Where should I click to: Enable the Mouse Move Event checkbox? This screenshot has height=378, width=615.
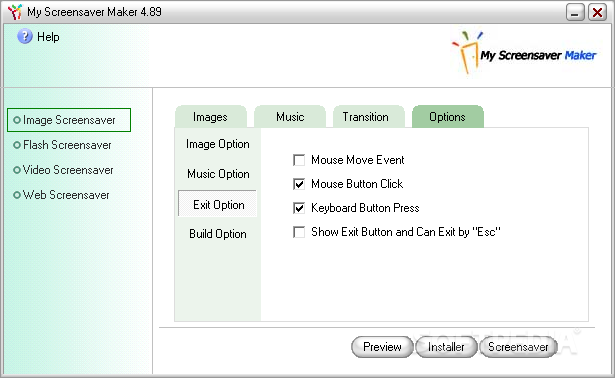point(299,160)
